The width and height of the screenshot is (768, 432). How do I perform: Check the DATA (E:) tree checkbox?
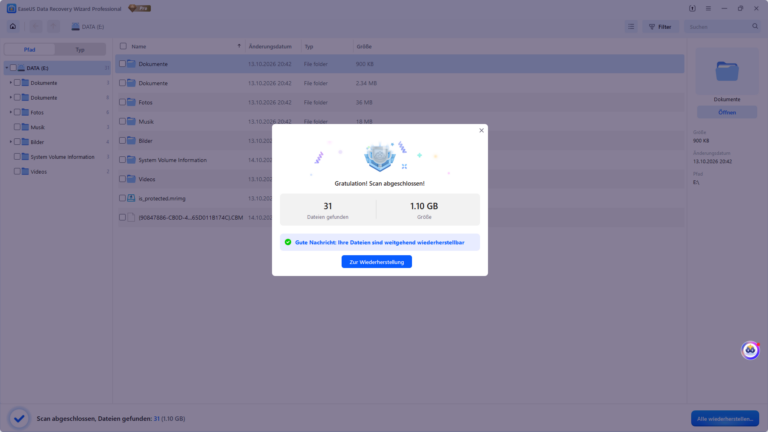13,68
